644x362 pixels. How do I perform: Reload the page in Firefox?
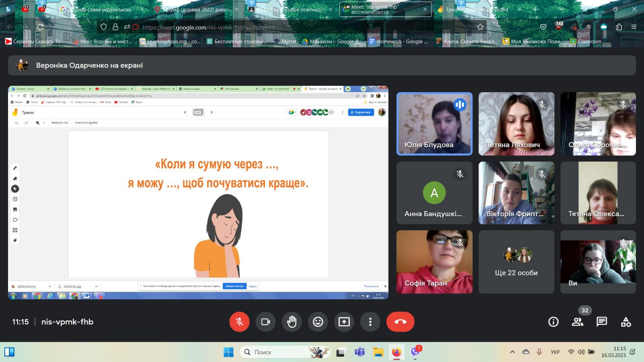40,27
